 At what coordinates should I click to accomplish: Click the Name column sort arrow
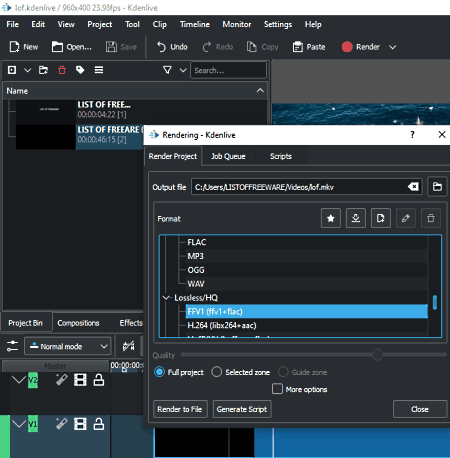coord(260,91)
